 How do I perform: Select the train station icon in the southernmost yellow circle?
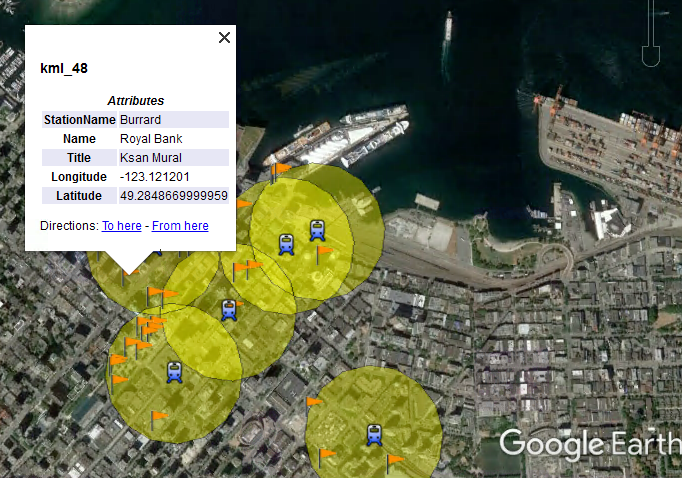(374, 435)
